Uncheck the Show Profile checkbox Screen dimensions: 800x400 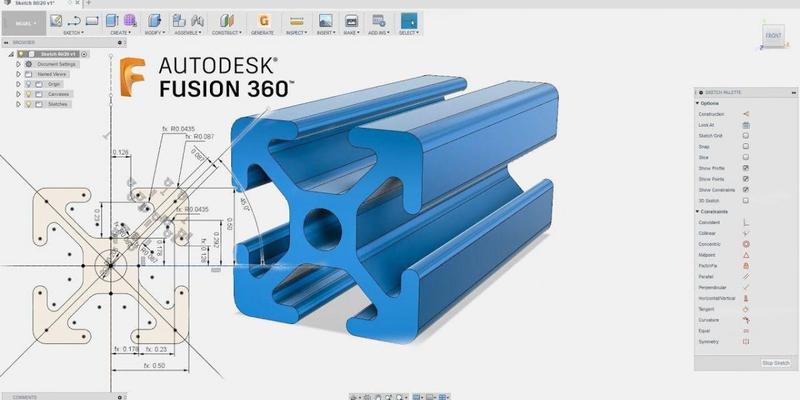pos(746,168)
